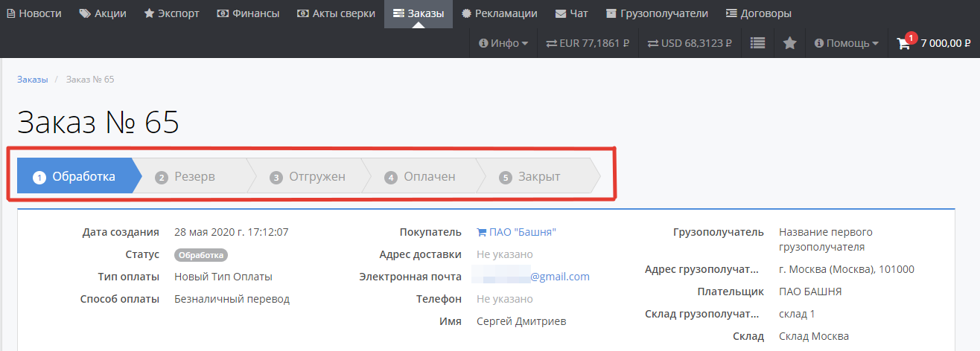Open the Экспорт page

174,13
